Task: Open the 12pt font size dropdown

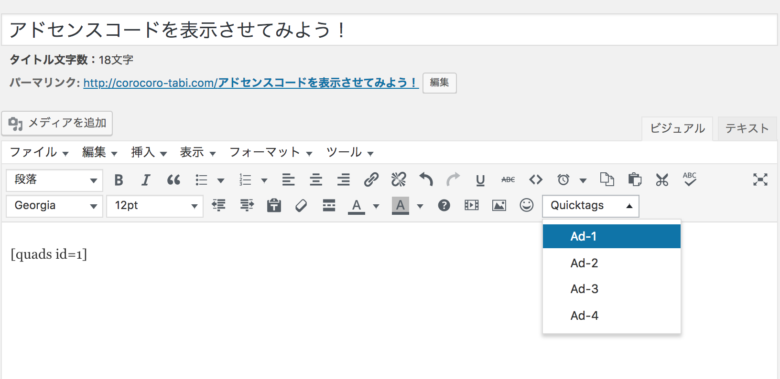Action: 155,206
